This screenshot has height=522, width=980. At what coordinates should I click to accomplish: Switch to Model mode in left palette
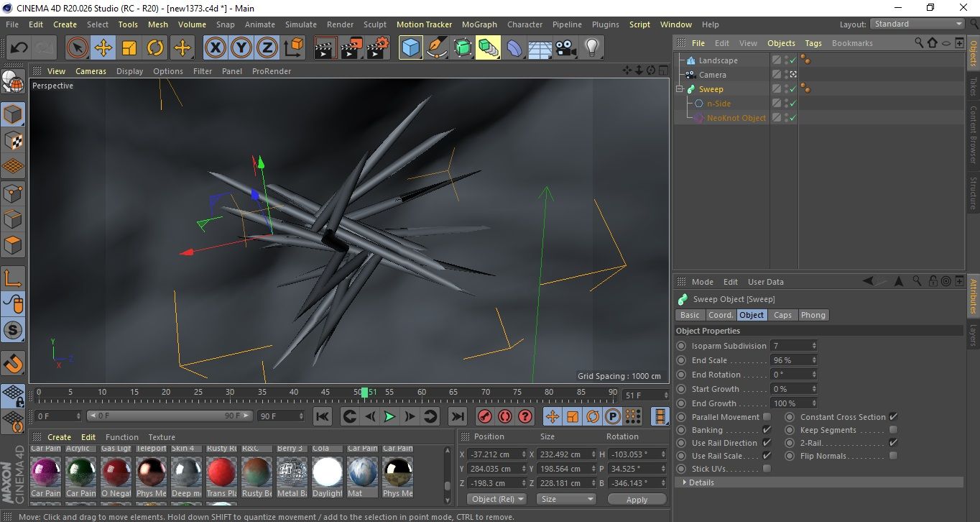click(x=14, y=114)
